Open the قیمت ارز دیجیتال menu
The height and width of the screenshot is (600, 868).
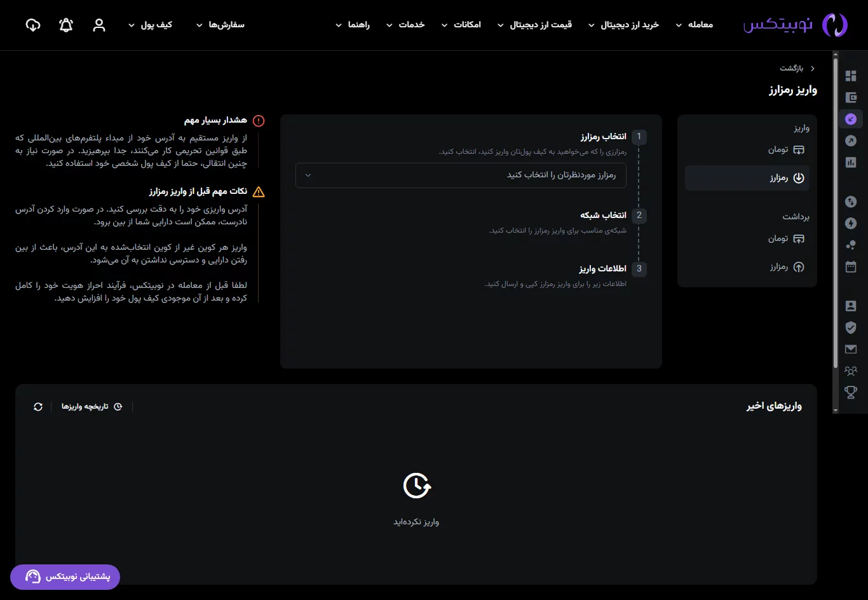pyautogui.click(x=534, y=25)
